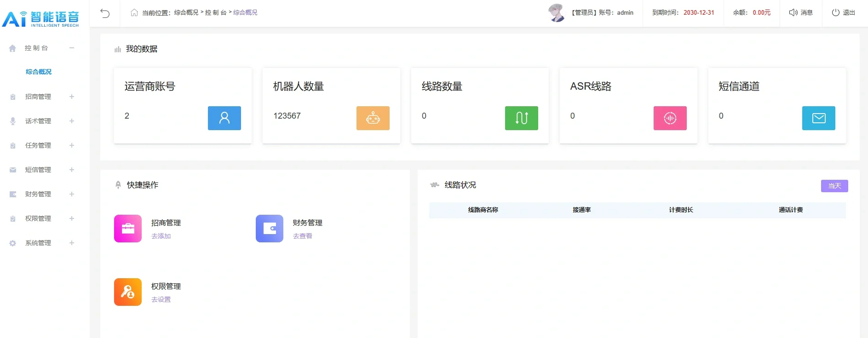The width and height of the screenshot is (868, 338).
Task: Select 综合概况 in the sidebar
Action: pyautogui.click(x=39, y=72)
